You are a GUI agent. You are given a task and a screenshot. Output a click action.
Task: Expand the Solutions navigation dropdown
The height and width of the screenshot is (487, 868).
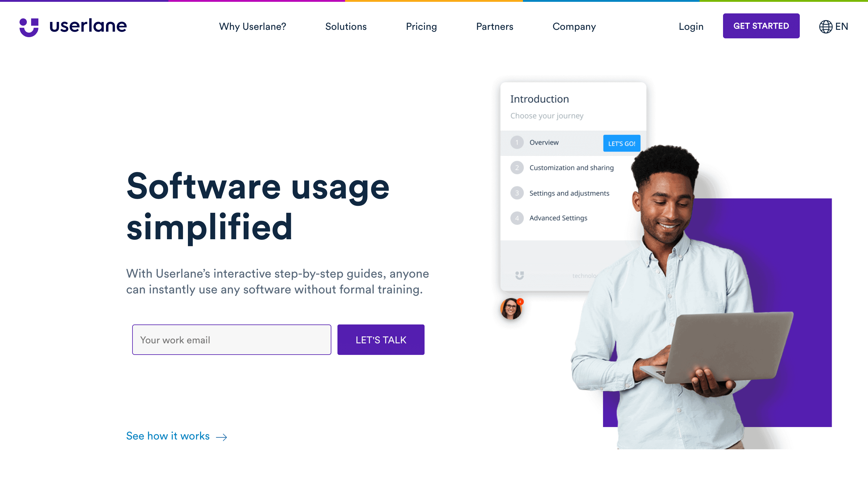(x=346, y=26)
